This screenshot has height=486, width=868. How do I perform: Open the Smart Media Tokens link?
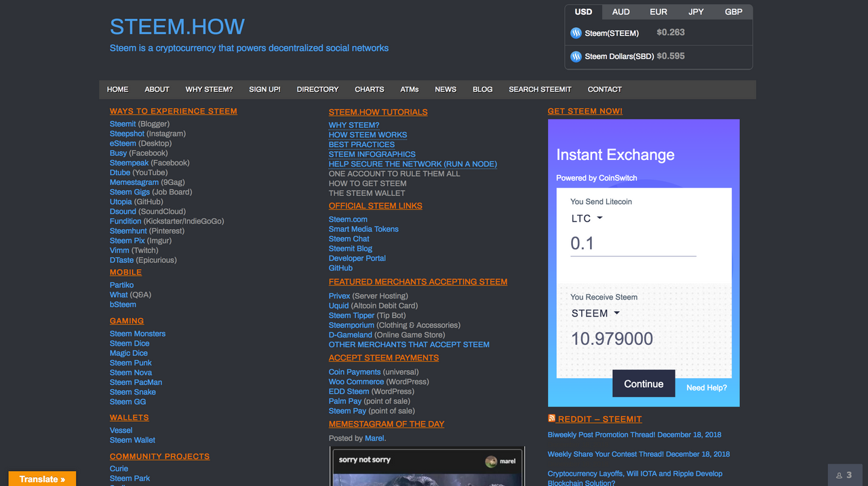tap(363, 229)
